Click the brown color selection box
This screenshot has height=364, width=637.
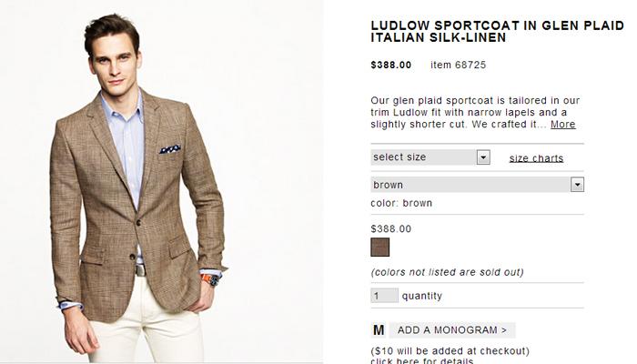click(x=478, y=185)
